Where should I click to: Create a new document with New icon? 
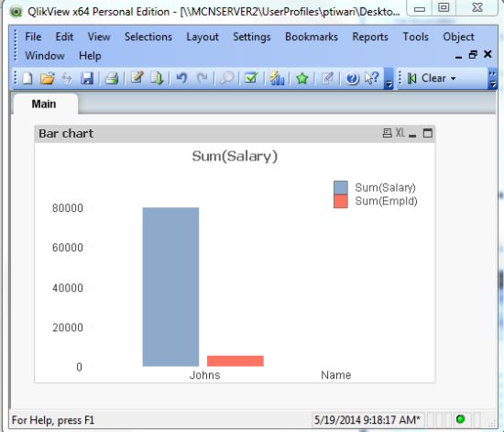tap(27, 78)
